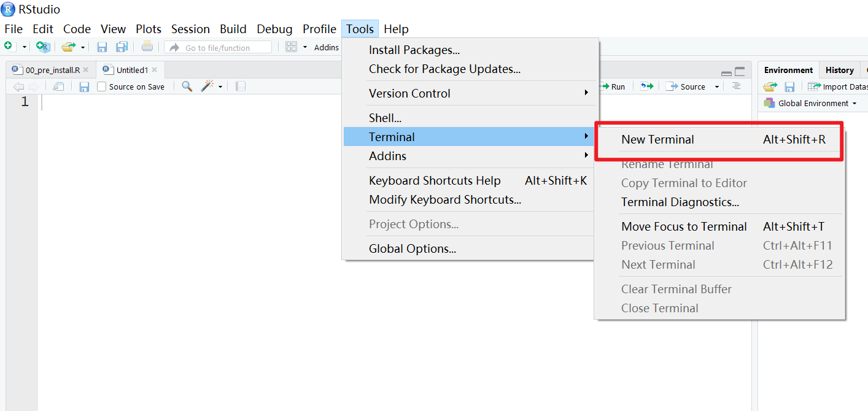Load workspace folder icon in Environment
This screenshot has width=868, height=411.
(770, 86)
